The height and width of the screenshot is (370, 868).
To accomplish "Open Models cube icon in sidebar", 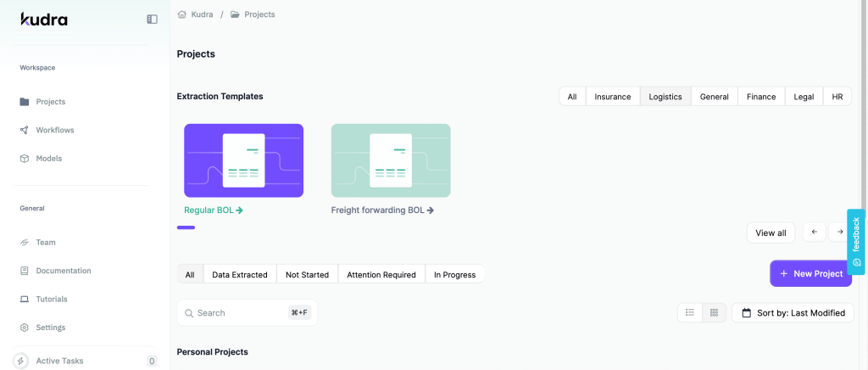I will [x=25, y=159].
